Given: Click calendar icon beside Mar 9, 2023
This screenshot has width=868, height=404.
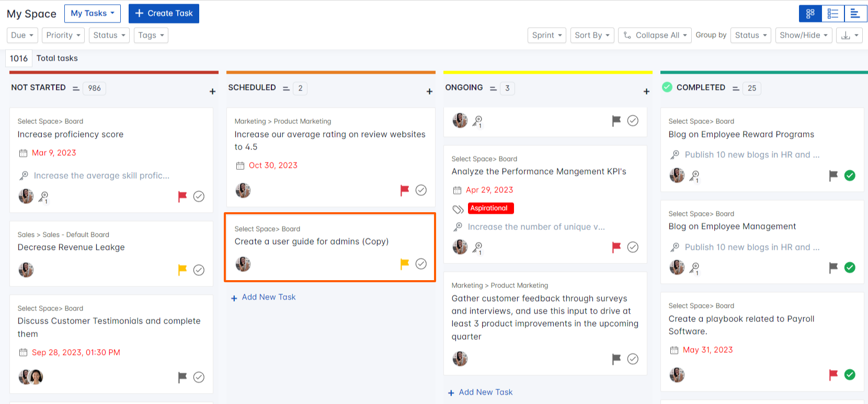Looking at the screenshot, I should click(x=23, y=153).
